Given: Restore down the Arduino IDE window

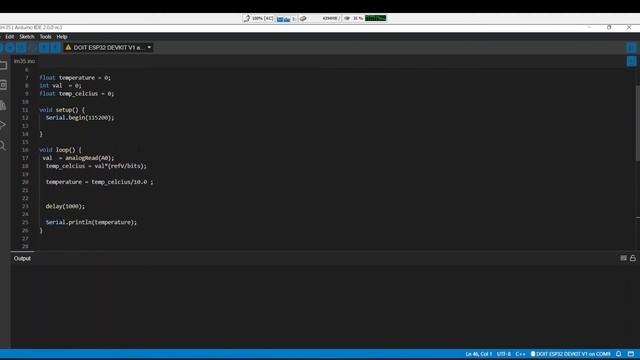Looking at the screenshot, I should coord(609,27).
